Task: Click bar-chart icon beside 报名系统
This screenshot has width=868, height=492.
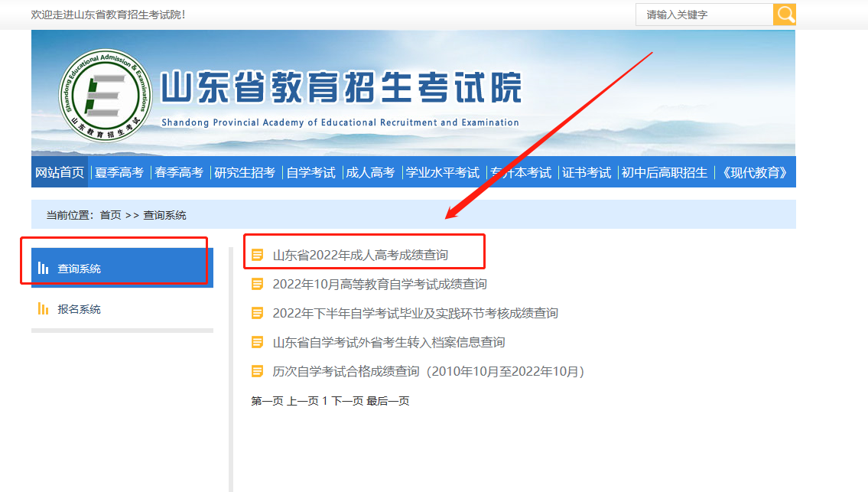Action: pos(43,308)
